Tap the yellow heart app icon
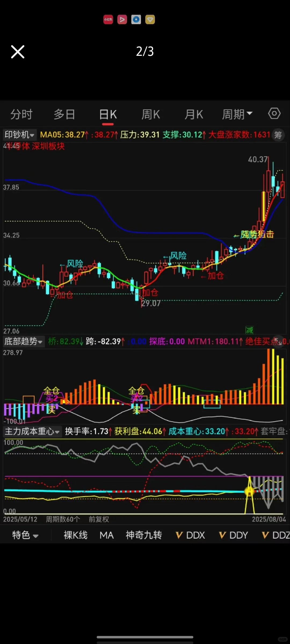 tap(150, 20)
